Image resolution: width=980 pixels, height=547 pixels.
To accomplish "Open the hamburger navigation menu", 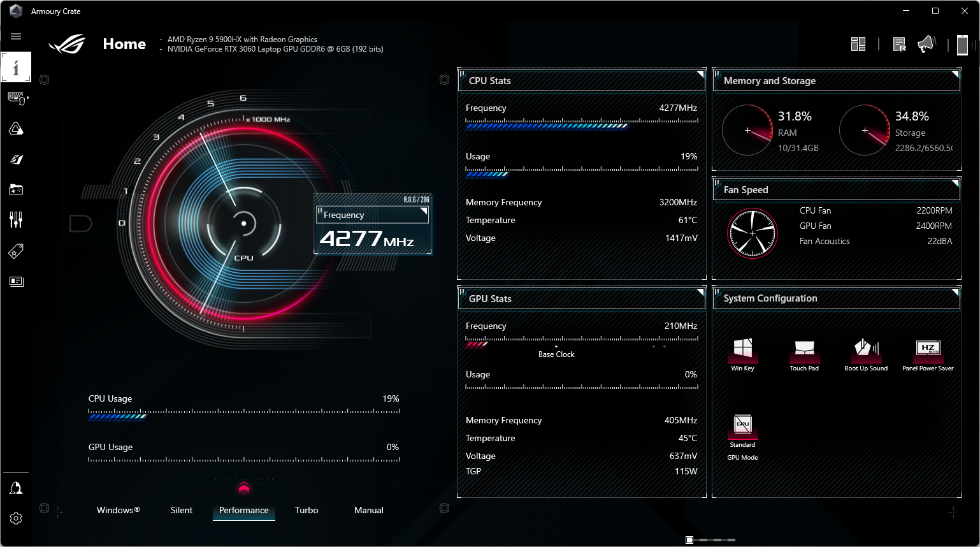I will click(x=16, y=36).
